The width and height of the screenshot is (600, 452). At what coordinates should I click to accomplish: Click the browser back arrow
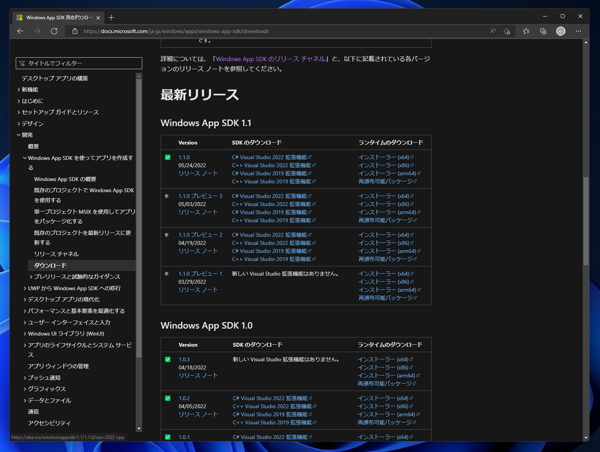20,31
